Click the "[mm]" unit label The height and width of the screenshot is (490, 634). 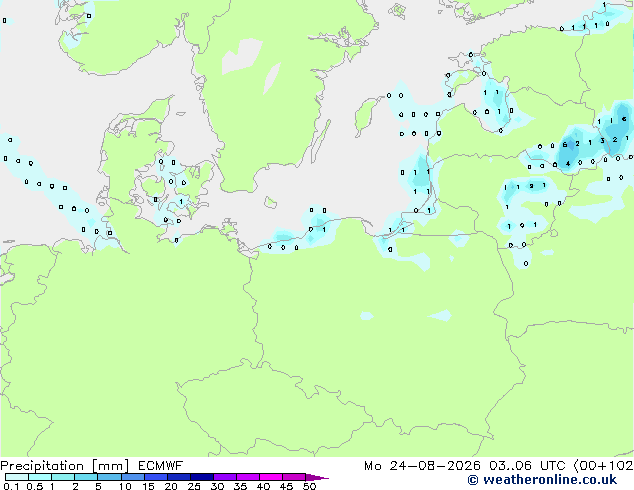pyautogui.click(x=110, y=466)
